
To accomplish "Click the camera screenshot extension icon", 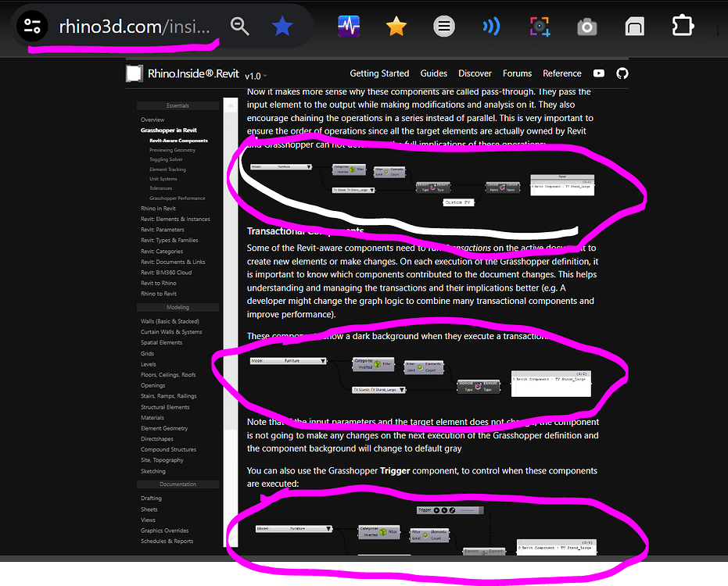I will pyautogui.click(x=586, y=25).
